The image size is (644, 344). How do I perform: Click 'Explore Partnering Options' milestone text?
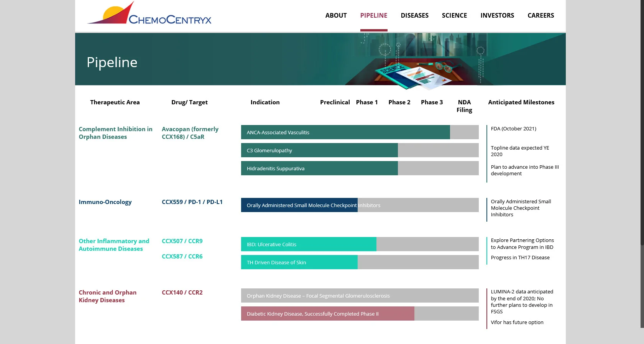click(522, 244)
